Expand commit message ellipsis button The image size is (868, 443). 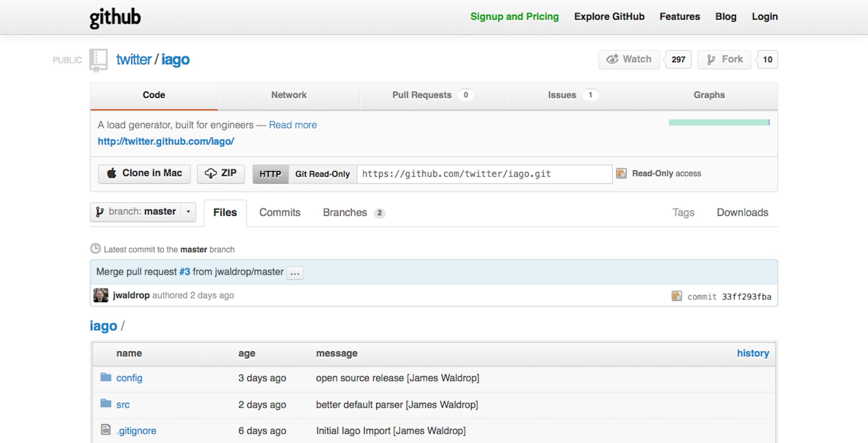coord(295,273)
